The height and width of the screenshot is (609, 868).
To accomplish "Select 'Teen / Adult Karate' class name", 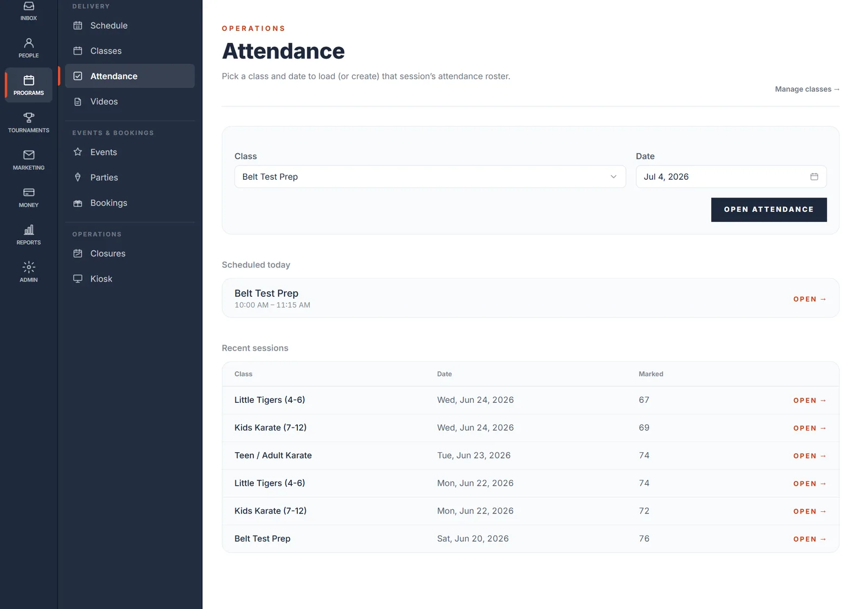I will (x=273, y=455).
